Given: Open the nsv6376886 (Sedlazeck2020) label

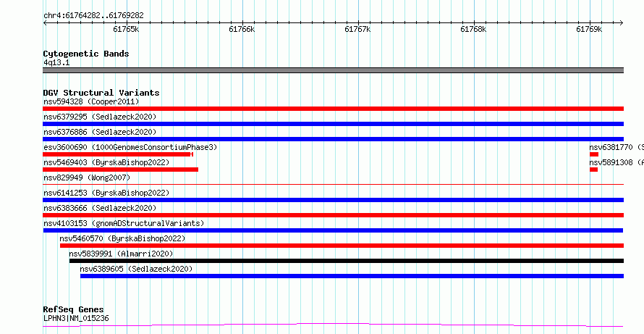Looking at the screenshot, I should click(x=100, y=132).
